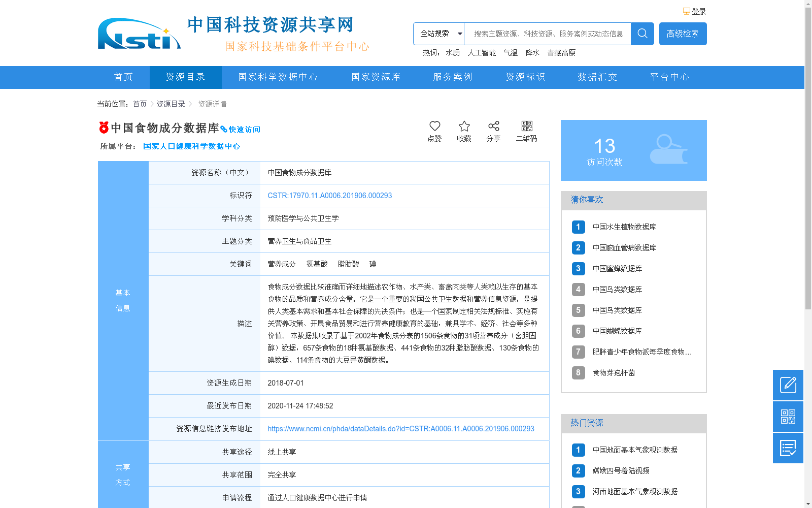Image resolution: width=812 pixels, height=508 pixels.
Task: Open the 数据汇交 navigation tab
Action: [x=597, y=77]
